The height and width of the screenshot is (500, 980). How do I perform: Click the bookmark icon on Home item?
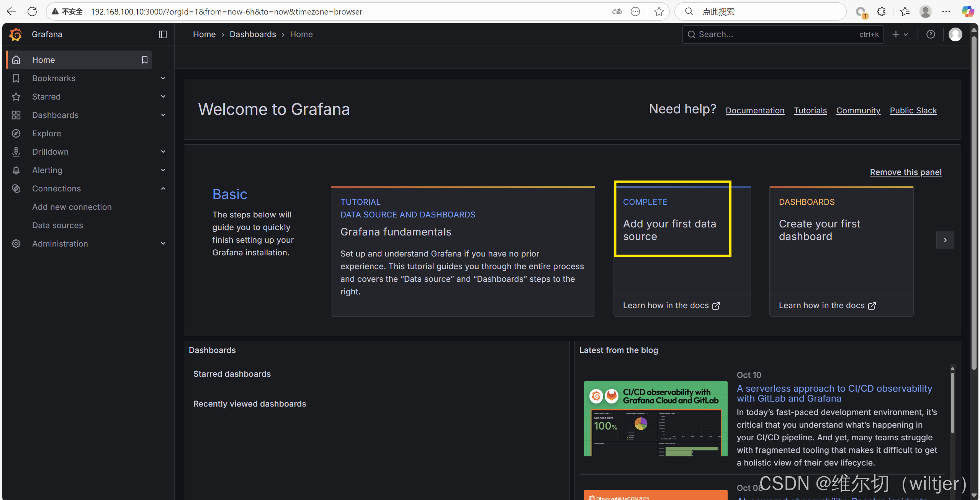click(x=144, y=60)
